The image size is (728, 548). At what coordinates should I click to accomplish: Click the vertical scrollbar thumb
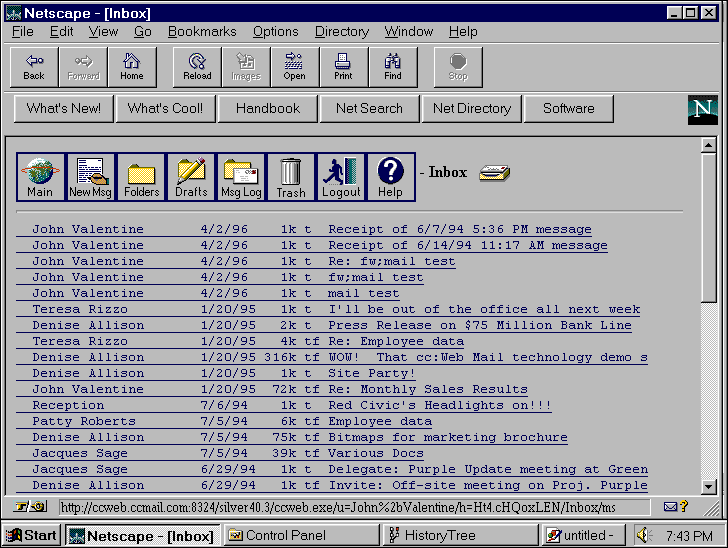pyautogui.click(x=708, y=228)
